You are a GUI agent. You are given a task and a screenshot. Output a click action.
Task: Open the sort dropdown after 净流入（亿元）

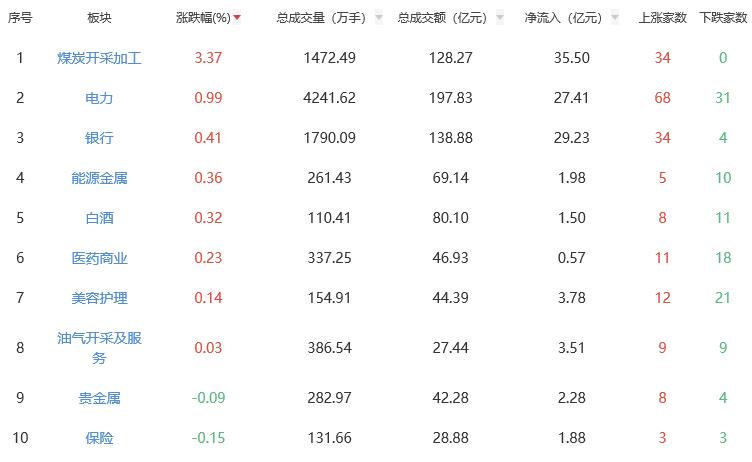click(614, 18)
